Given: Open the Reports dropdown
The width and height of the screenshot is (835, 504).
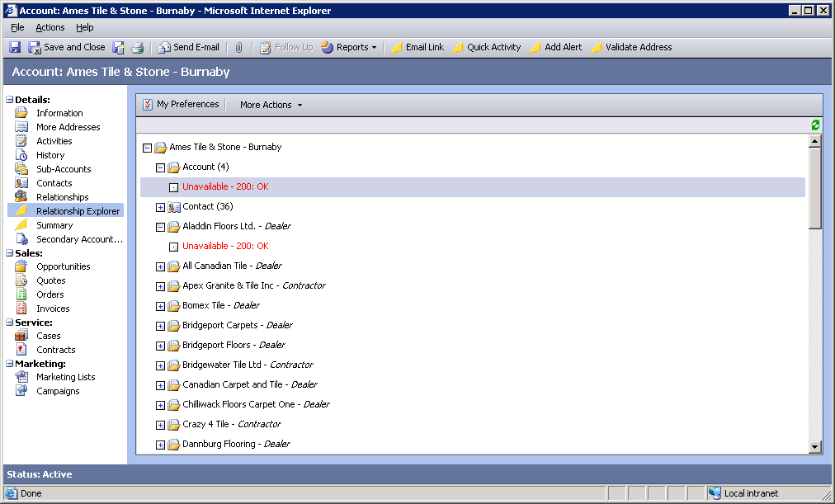Looking at the screenshot, I should coord(349,47).
